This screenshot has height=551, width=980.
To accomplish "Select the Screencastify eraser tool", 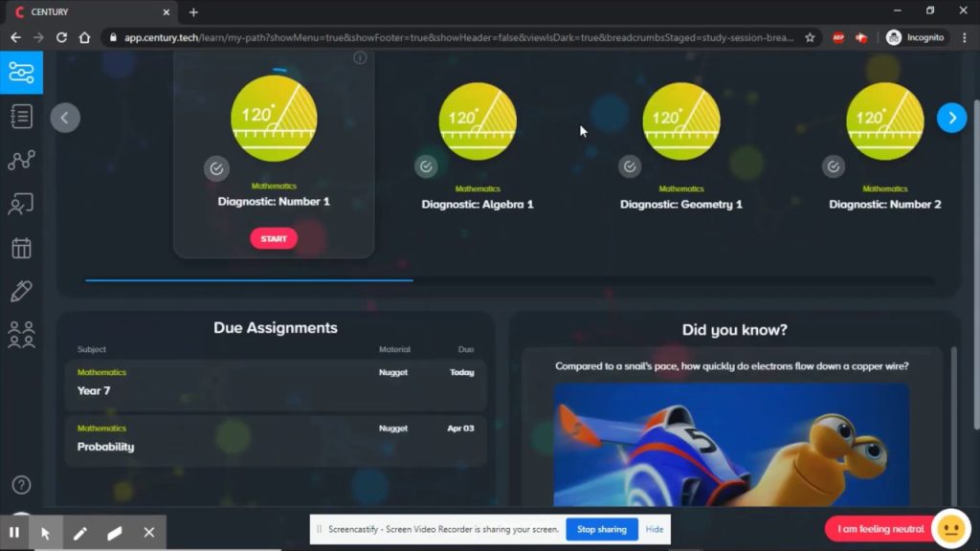I will tap(115, 533).
